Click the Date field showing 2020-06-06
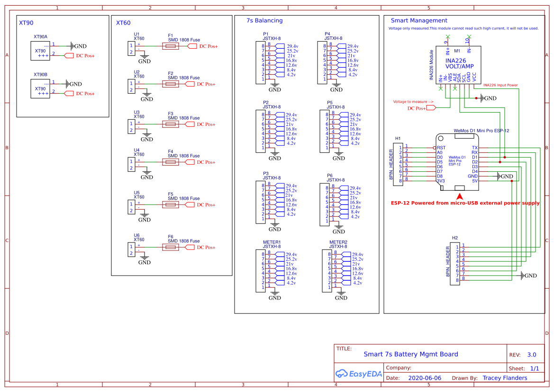 click(x=425, y=378)
